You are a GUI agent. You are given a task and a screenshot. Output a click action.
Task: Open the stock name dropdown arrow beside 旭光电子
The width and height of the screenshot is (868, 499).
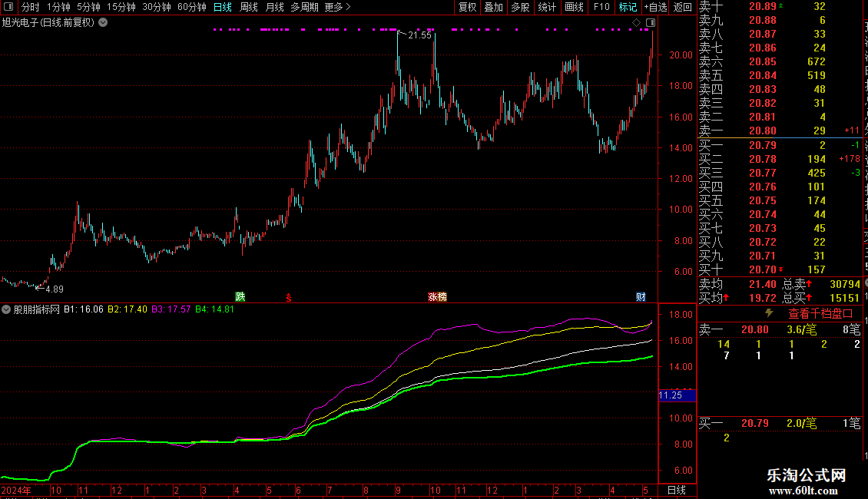(x=103, y=23)
